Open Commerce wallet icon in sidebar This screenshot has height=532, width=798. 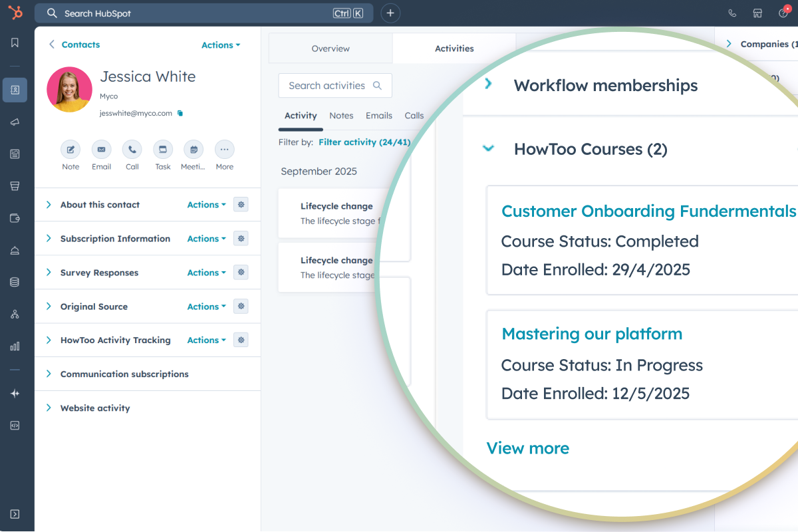tap(15, 218)
